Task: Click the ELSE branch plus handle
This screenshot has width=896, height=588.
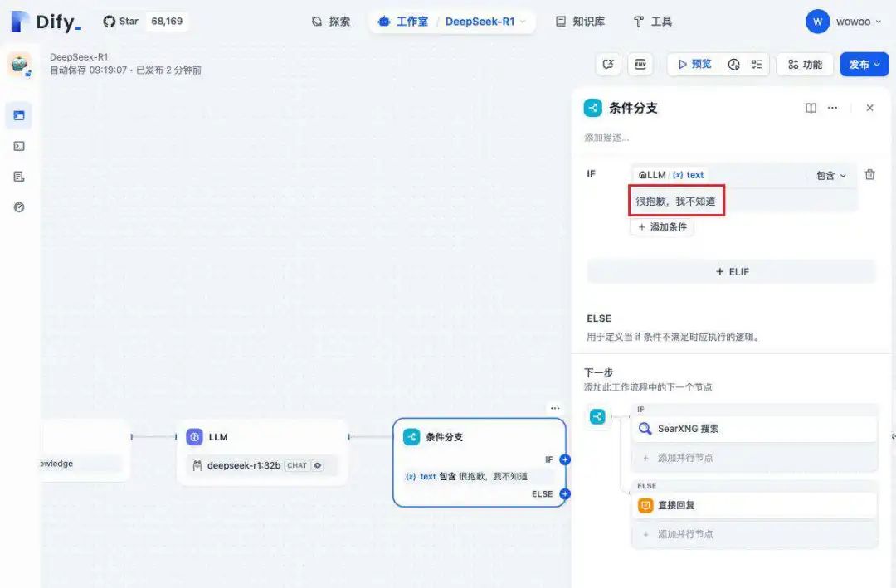Action: click(x=565, y=494)
